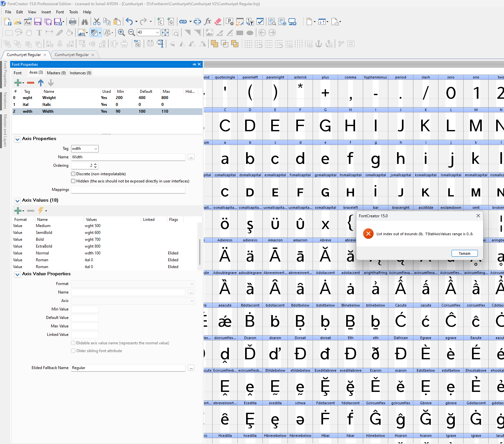Move selected axis up with blue arrow

click(x=41, y=83)
